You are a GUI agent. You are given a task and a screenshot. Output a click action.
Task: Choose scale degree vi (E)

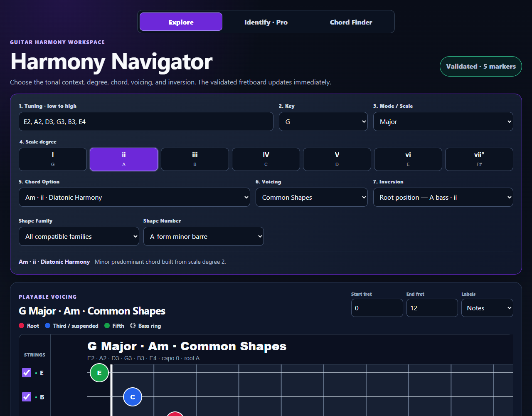pos(408,159)
